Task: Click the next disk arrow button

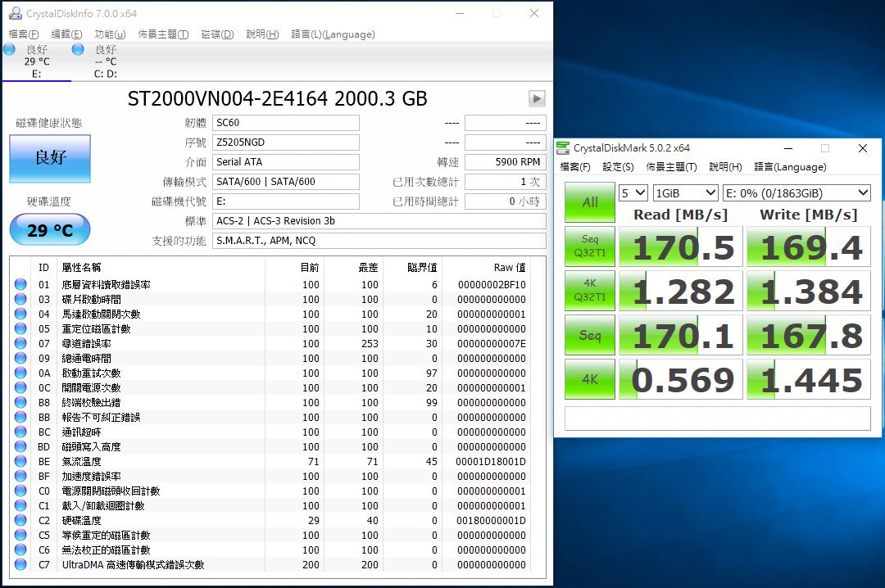Action: (537, 99)
